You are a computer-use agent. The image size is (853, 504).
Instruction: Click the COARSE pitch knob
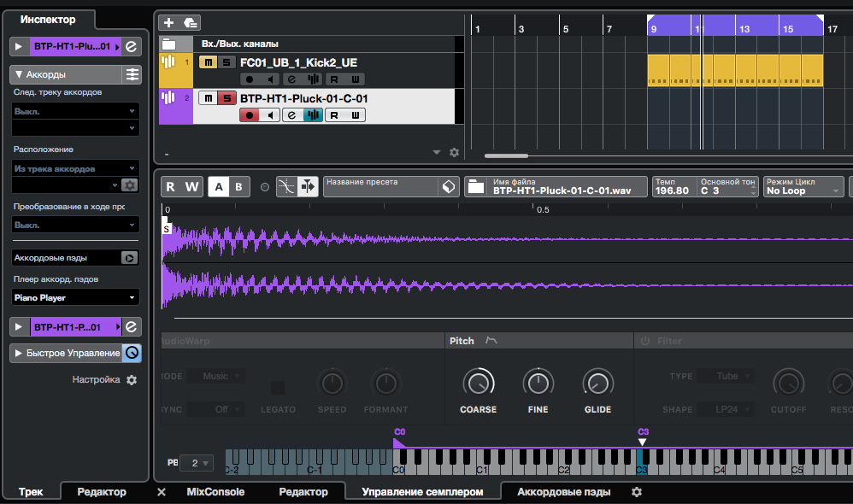[x=478, y=382]
